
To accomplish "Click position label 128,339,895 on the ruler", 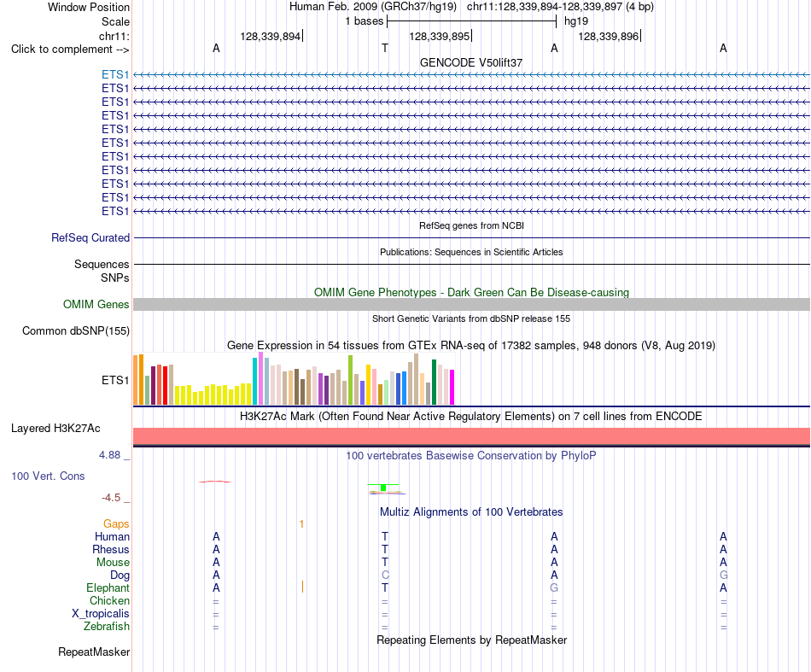I will point(439,36).
